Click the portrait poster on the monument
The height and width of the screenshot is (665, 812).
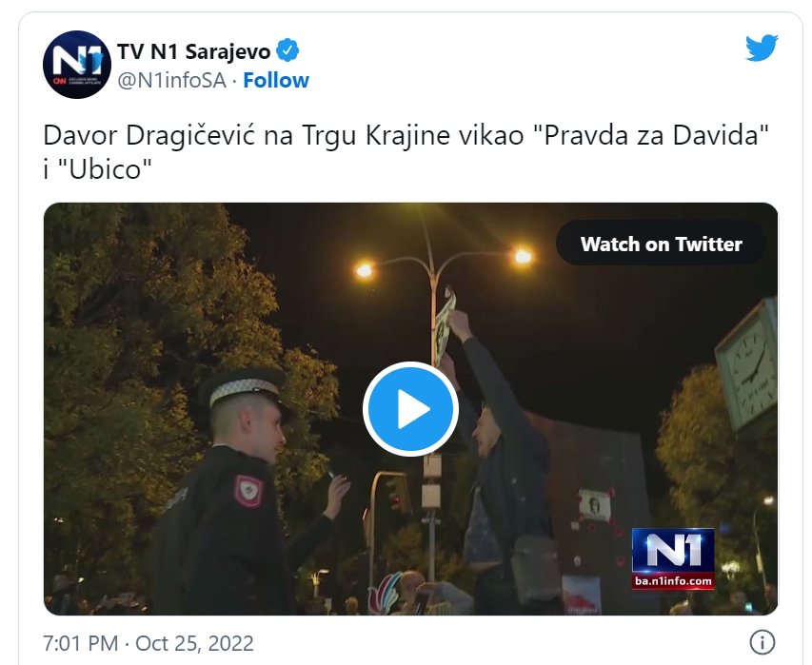coord(595,504)
